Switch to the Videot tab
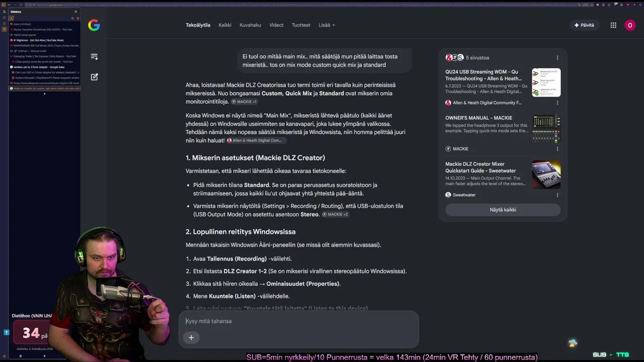 click(x=276, y=25)
